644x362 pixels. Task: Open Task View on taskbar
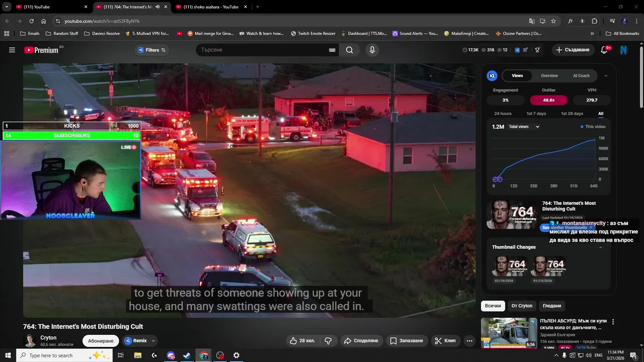click(121, 355)
